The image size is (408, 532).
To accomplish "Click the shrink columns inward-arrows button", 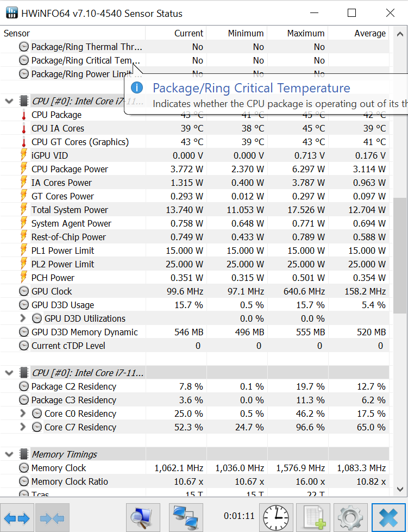I will point(52,518).
